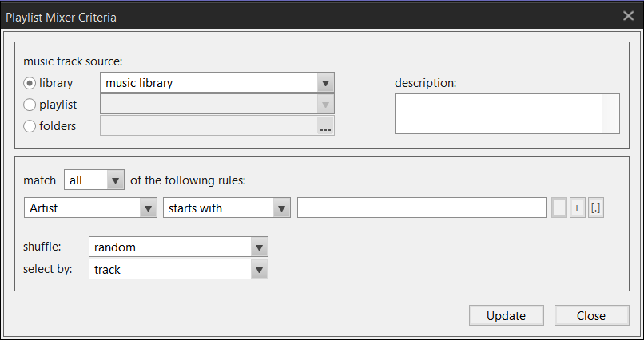This screenshot has height=340, width=644.
Task: Click the add rule plus button
Action: [x=577, y=208]
